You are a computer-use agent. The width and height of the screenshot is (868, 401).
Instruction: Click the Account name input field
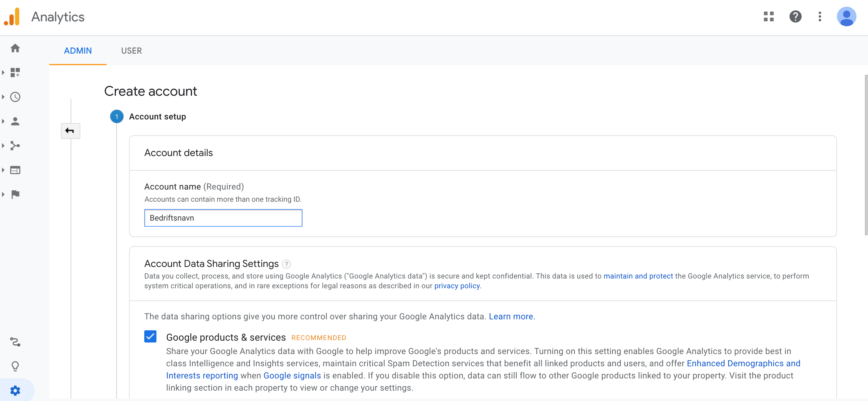[223, 218]
